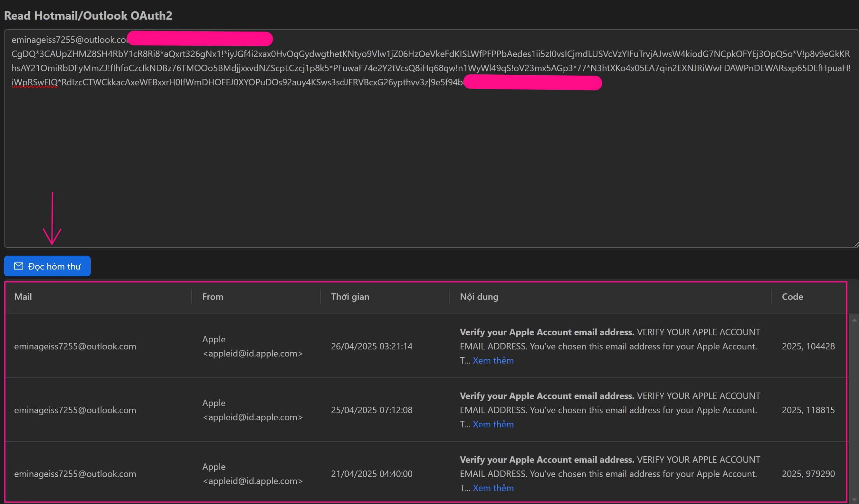Image resolution: width=859 pixels, height=504 pixels.
Task: Click the textarea resize handle
Action: (x=855, y=244)
